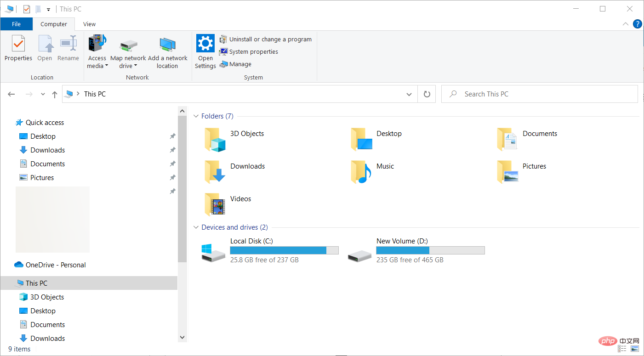The image size is (644, 356).
Task: Click Manage in the System group
Action: [x=235, y=64]
